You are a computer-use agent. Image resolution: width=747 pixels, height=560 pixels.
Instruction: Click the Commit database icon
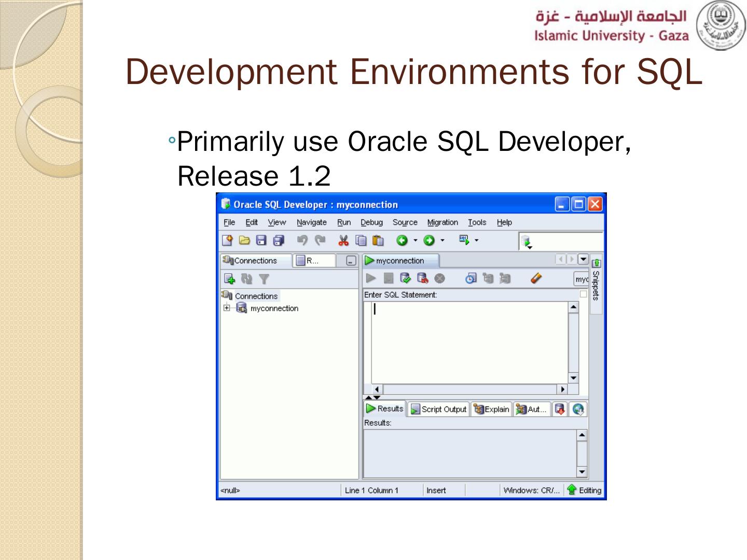coord(405,278)
